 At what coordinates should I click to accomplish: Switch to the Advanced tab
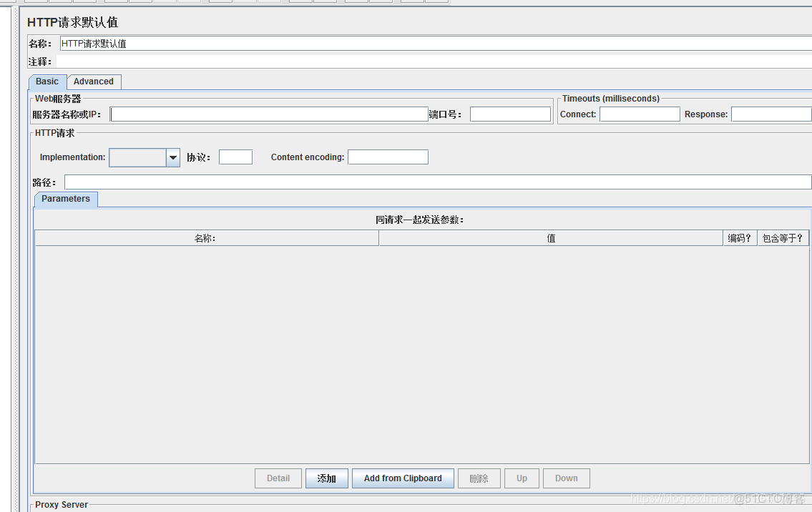point(94,81)
